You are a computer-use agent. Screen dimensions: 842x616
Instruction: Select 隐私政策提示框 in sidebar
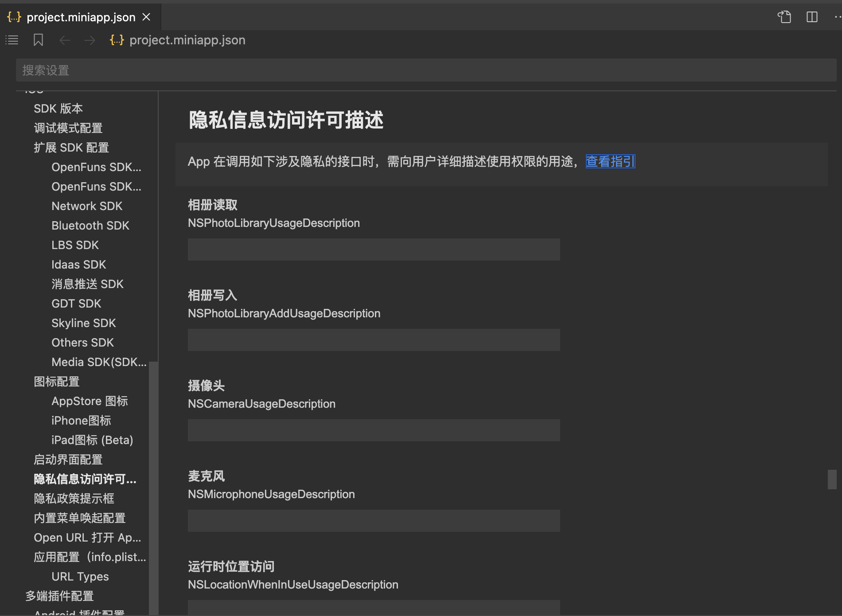click(x=74, y=499)
